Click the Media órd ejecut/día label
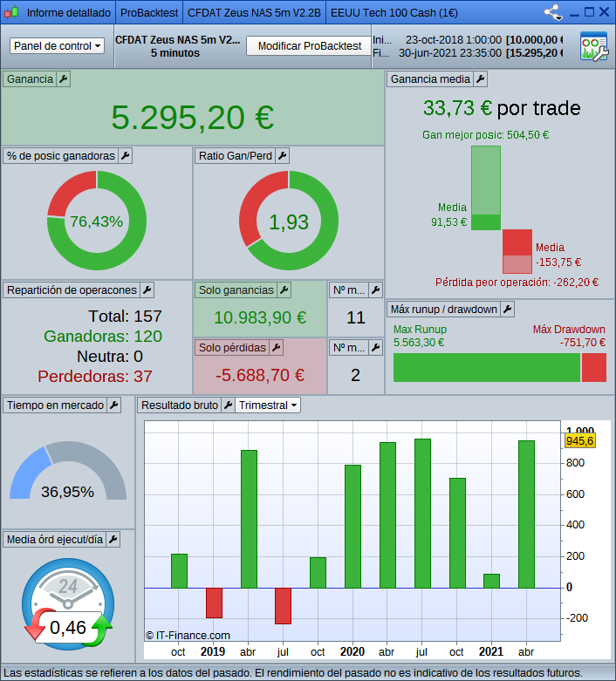 [x=55, y=540]
